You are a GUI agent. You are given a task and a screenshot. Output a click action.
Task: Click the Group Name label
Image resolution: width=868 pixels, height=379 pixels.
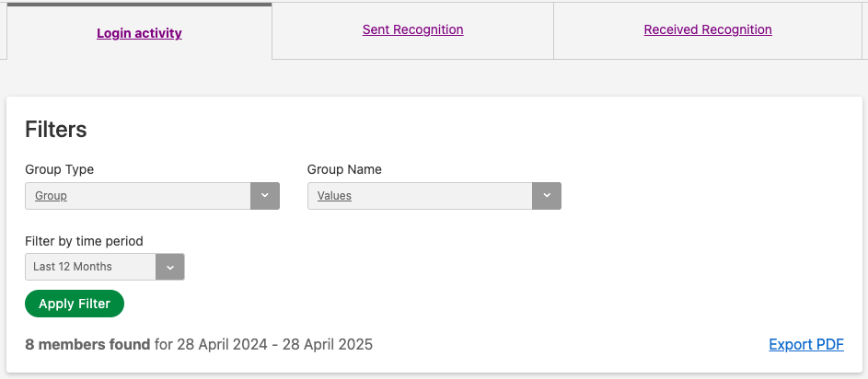coord(344,169)
